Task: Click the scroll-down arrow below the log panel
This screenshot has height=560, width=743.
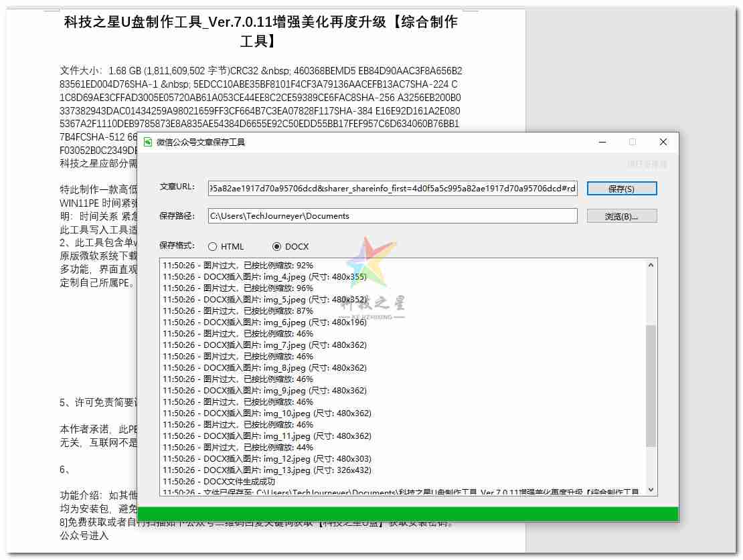Action: pyautogui.click(x=650, y=490)
